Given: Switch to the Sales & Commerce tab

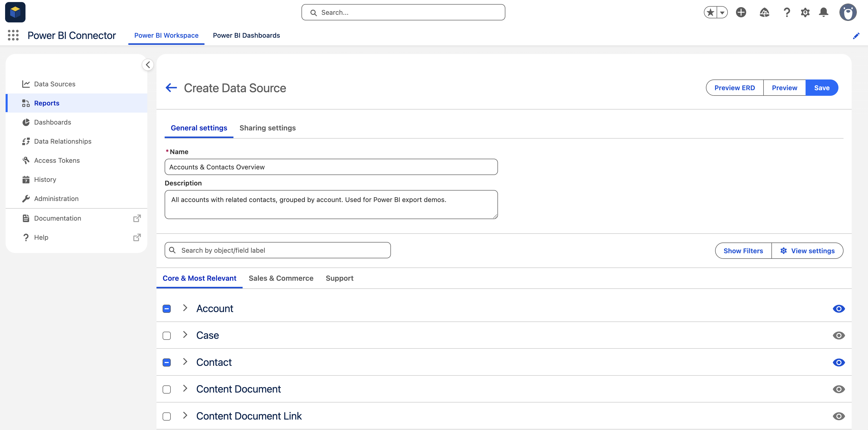Looking at the screenshot, I should 281,278.
